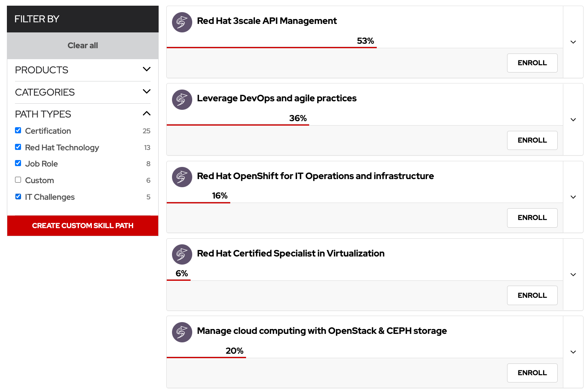Click the Clear all filters option

(83, 45)
